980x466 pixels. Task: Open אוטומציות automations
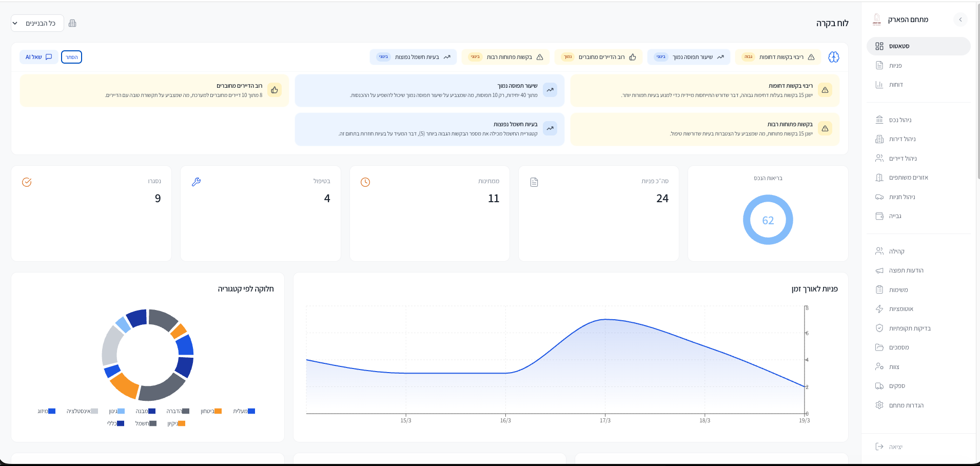(918, 309)
